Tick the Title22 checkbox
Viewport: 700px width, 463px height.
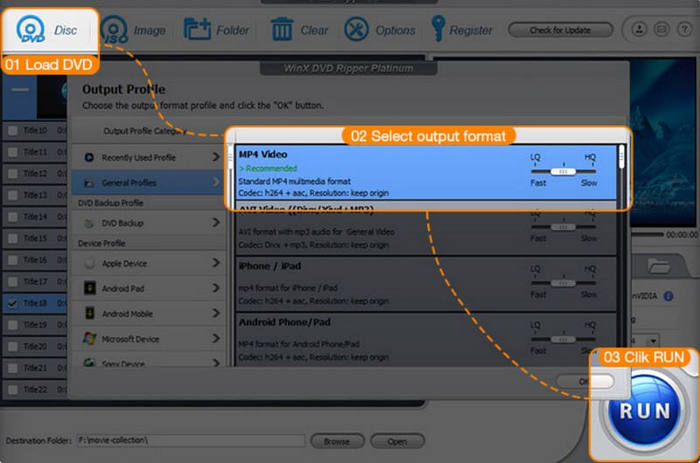12,389
